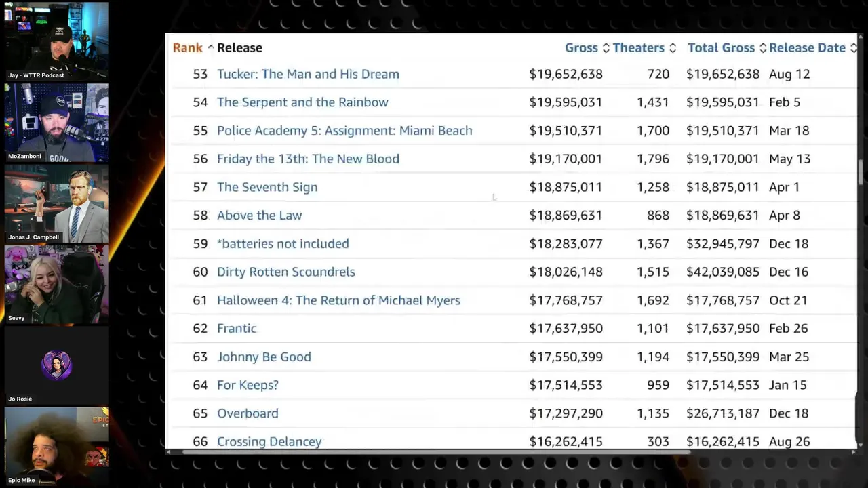Click the sort arrows beside Release Date
The width and height of the screenshot is (868, 488).
pos(853,48)
